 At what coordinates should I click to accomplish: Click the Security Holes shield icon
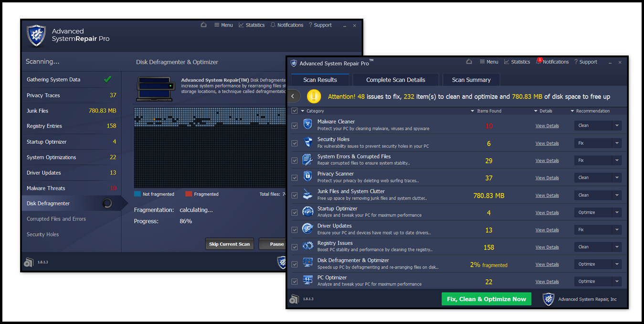click(307, 142)
